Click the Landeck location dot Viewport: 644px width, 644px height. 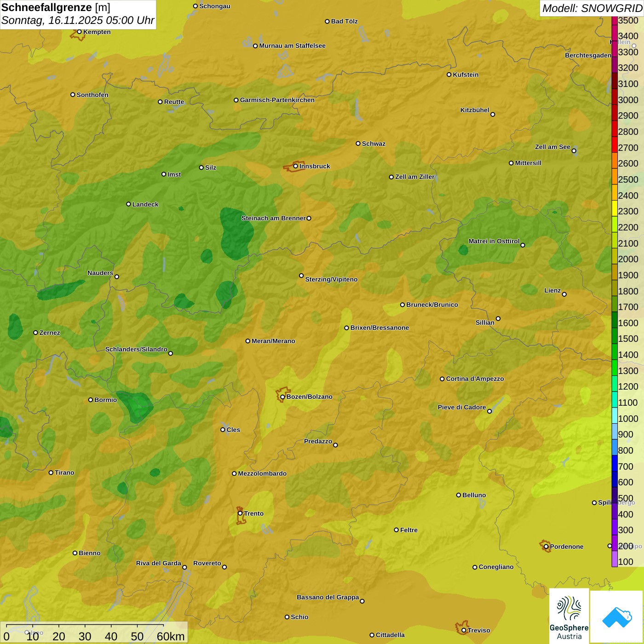[128, 204]
